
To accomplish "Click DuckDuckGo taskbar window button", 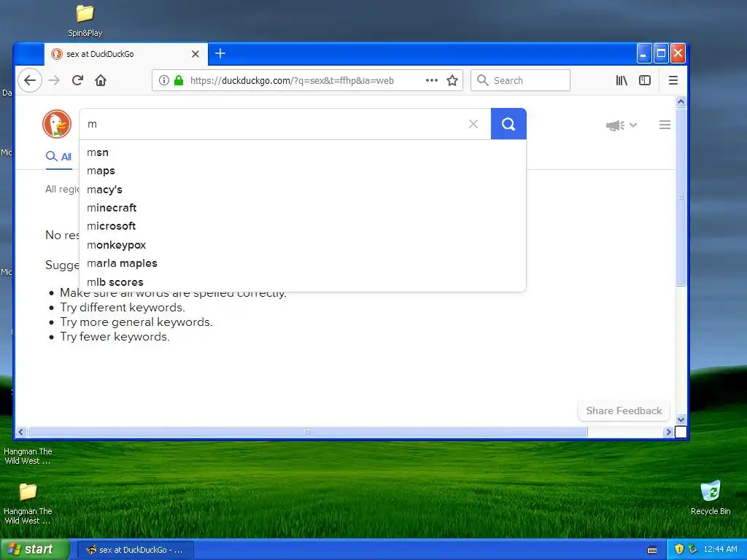I will [135, 550].
